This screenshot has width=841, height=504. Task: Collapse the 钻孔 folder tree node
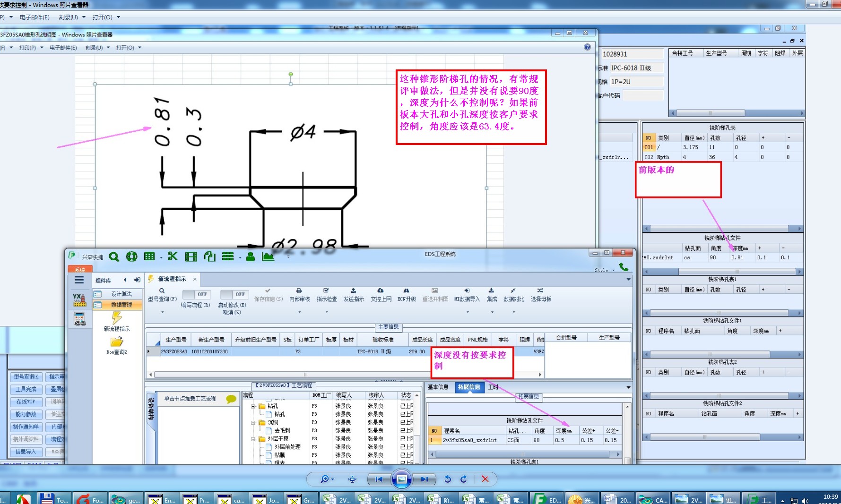click(x=253, y=406)
